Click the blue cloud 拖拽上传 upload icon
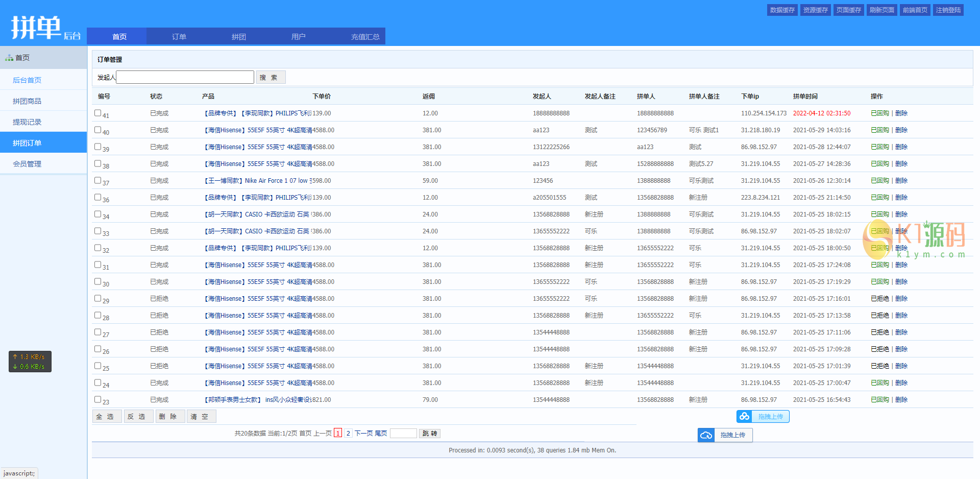 (706, 435)
